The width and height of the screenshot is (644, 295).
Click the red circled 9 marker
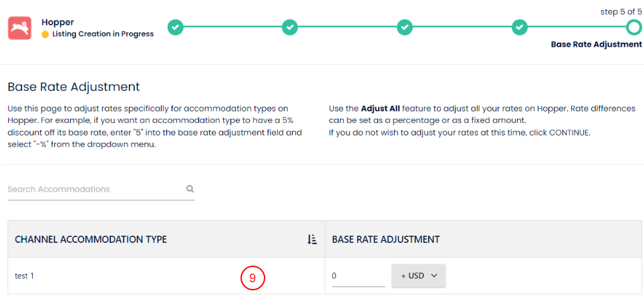click(253, 278)
